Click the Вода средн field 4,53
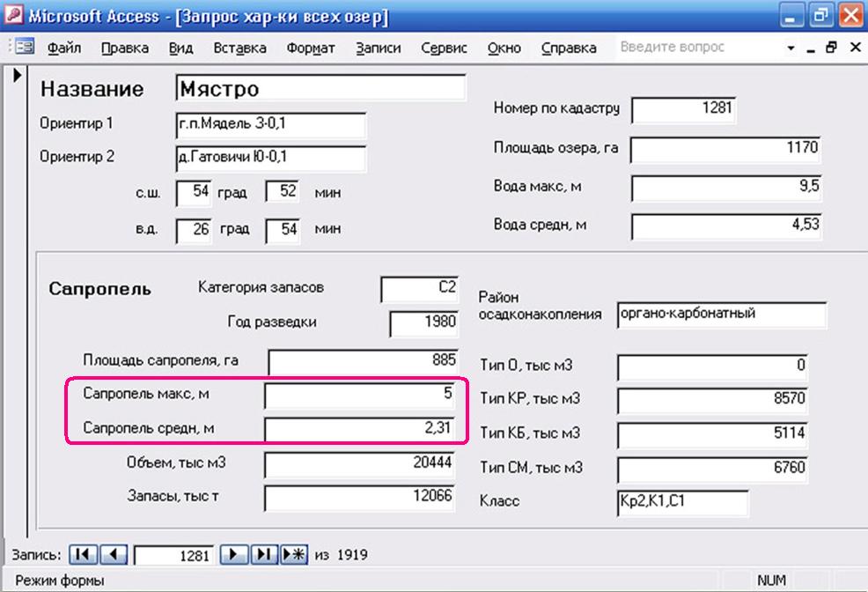 [725, 226]
